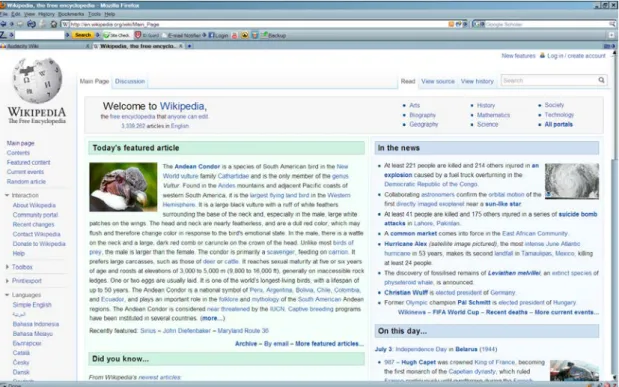Open the Tools menu
619x387 pixels.
94,14
